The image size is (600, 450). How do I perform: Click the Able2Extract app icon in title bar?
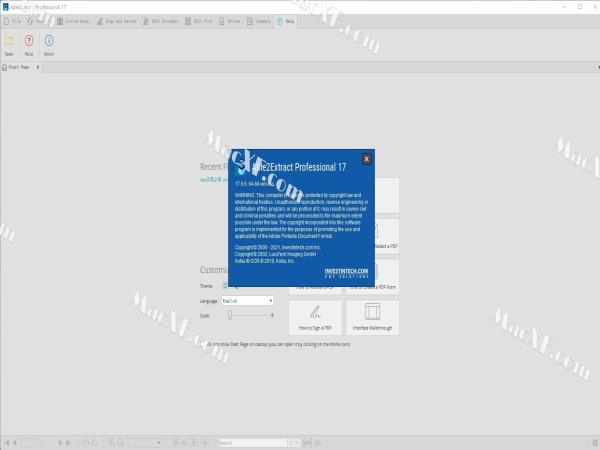pos(5,7)
